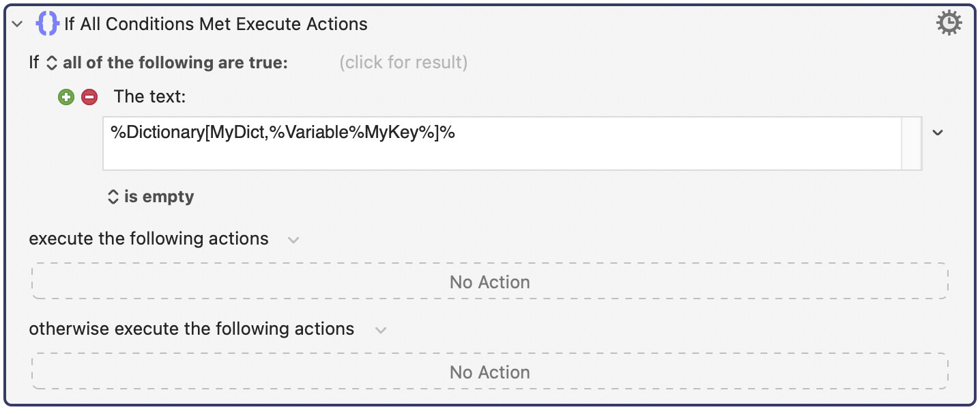The image size is (980, 414).
Task: Expand chevron beside 'otherwise execute the following actions'
Action: 381,330
